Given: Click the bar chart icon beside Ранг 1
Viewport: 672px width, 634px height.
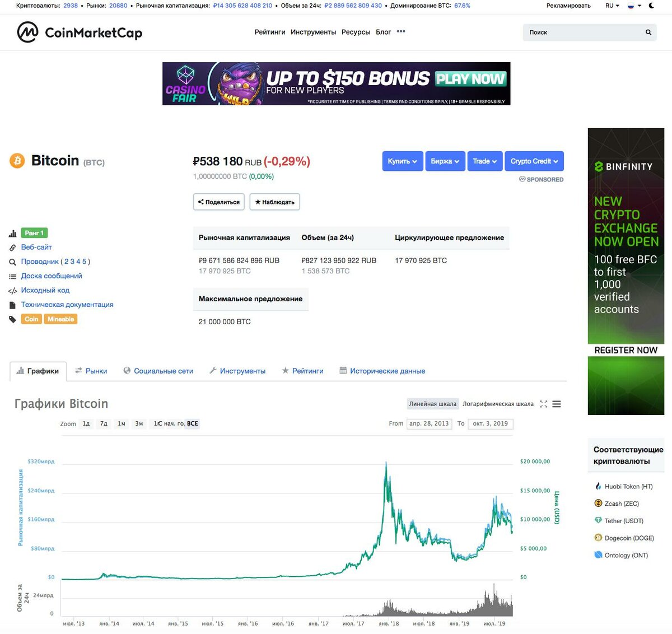Looking at the screenshot, I should (12, 234).
